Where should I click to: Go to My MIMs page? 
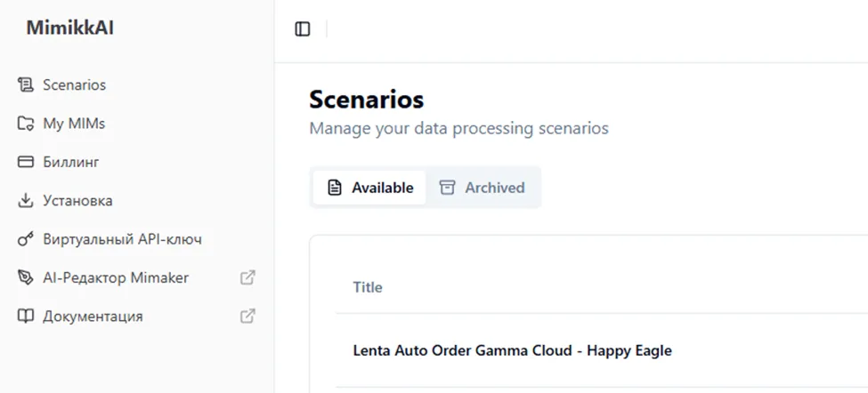pyautogui.click(x=74, y=124)
